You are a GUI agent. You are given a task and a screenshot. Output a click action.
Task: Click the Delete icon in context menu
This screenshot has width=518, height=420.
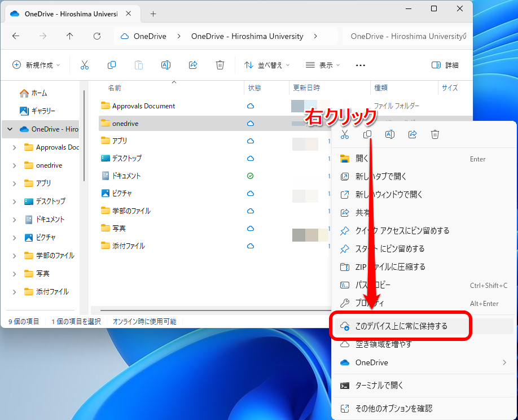(435, 134)
